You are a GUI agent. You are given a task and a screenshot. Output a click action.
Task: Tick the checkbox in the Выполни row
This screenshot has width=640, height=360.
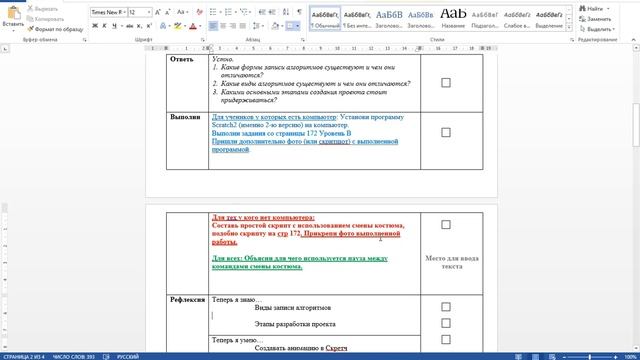(x=446, y=133)
